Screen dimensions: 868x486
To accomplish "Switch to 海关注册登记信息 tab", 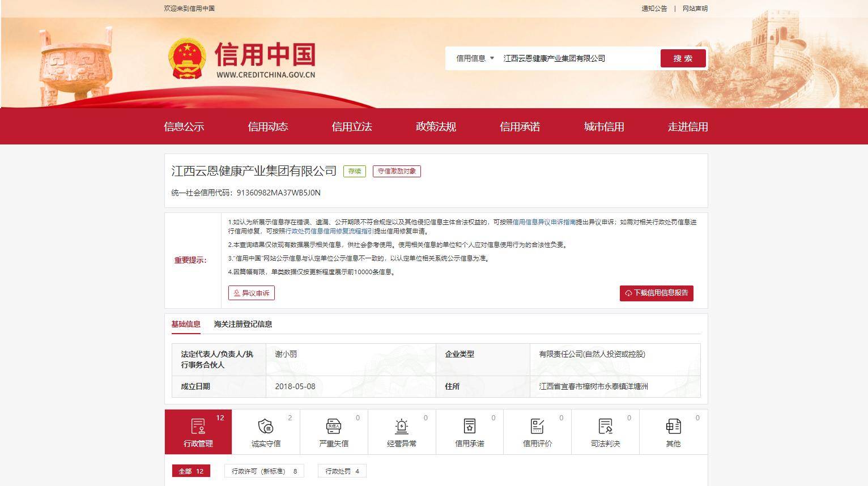I will tap(243, 324).
